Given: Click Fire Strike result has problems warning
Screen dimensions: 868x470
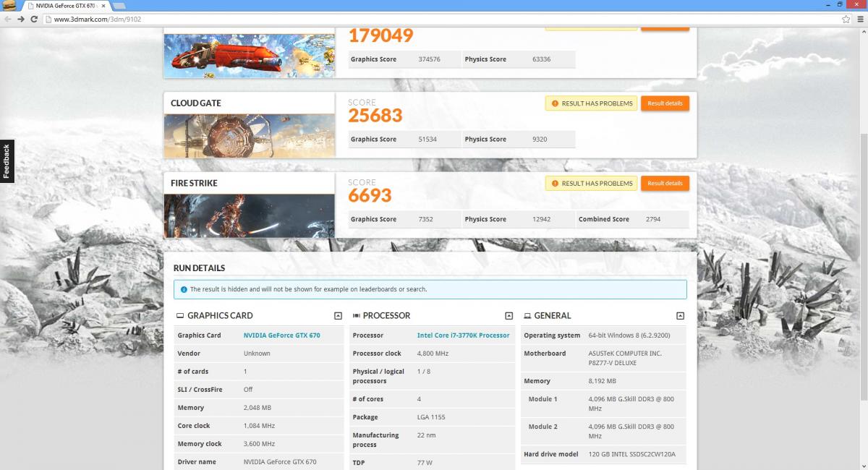Looking at the screenshot, I should tap(591, 184).
